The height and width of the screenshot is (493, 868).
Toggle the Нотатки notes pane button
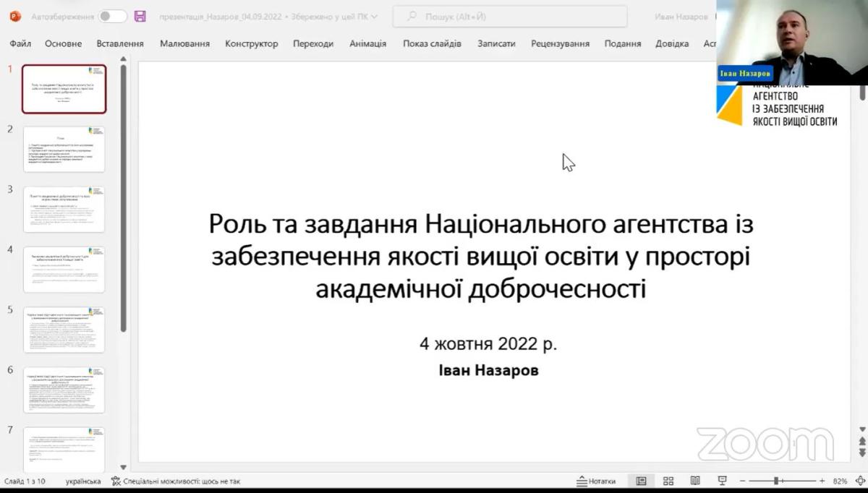(596, 481)
